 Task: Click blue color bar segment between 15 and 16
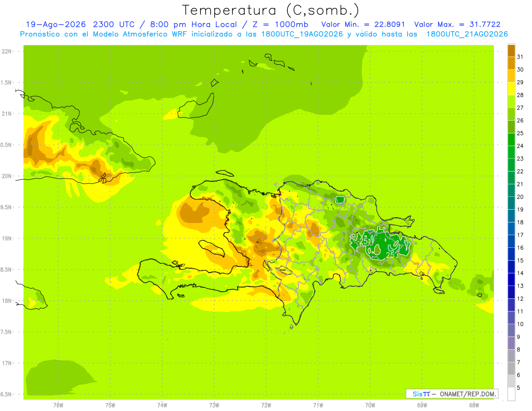coord(511,254)
